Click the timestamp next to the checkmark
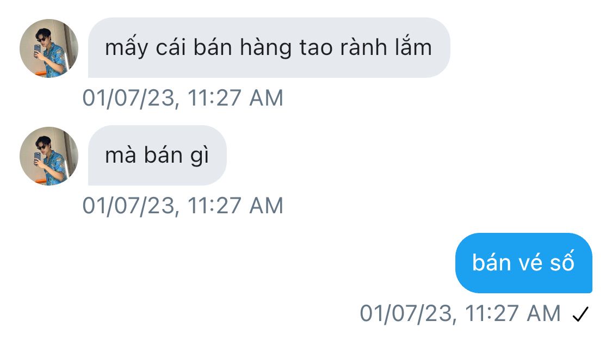The width and height of the screenshot is (612, 364). (460, 313)
